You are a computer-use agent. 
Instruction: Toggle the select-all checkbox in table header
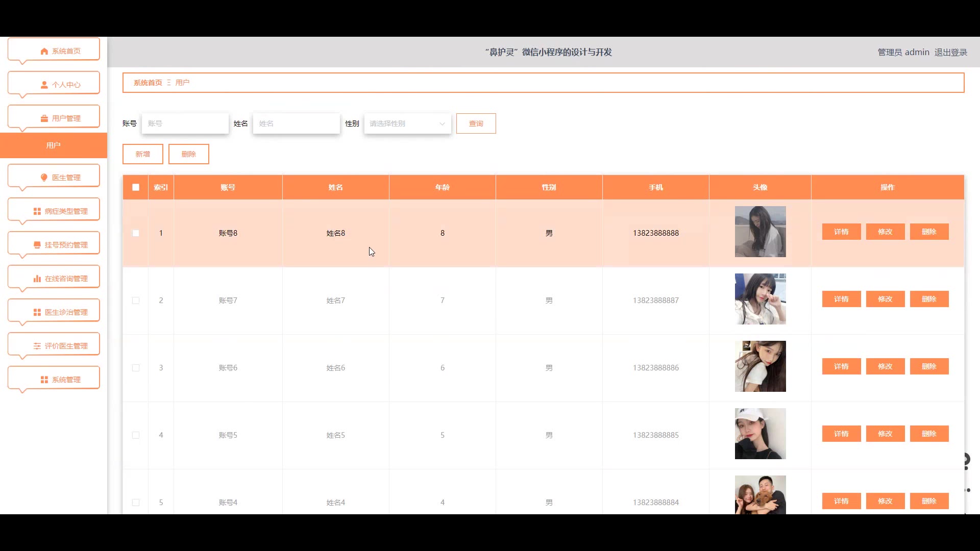136,187
